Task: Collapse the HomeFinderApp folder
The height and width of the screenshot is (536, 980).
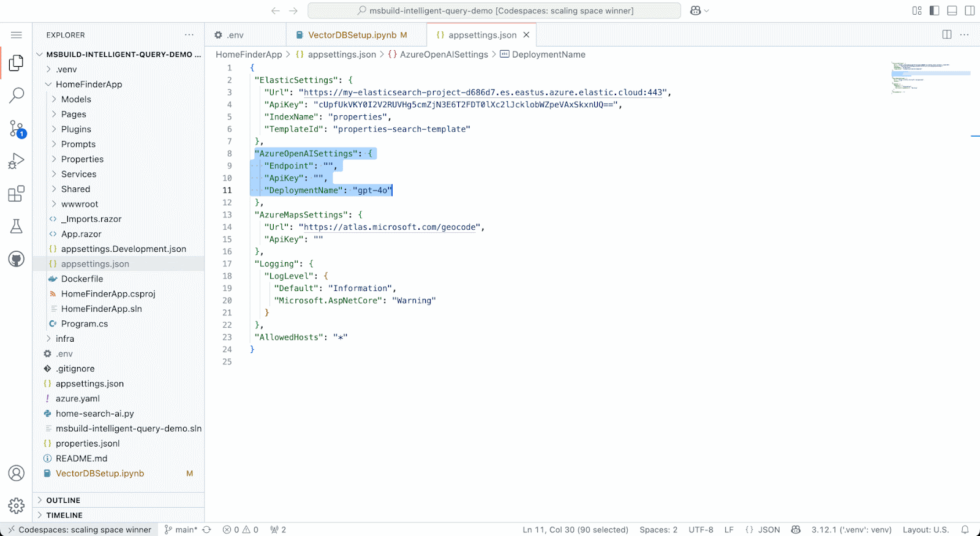Action: (x=89, y=85)
